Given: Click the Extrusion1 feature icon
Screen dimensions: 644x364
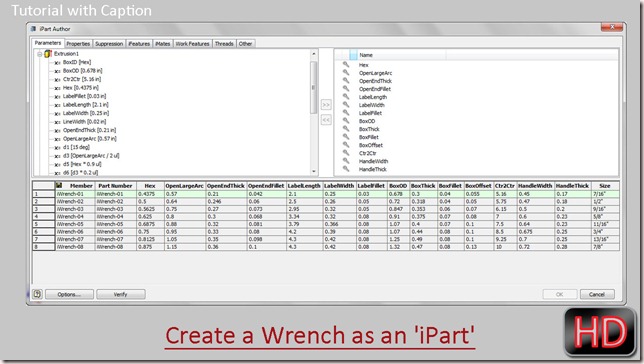Looking at the screenshot, I should tap(48, 54).
